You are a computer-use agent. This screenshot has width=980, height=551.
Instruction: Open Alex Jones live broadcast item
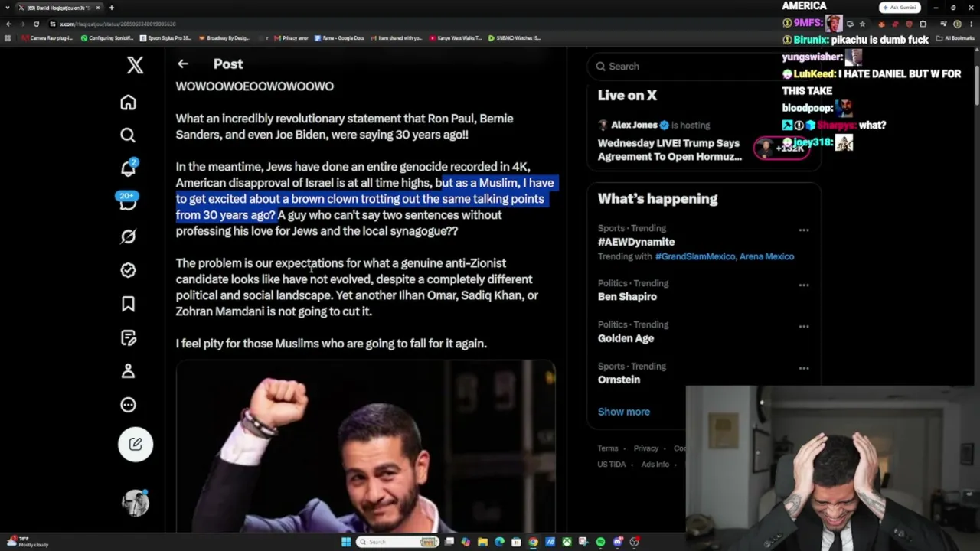704,142
